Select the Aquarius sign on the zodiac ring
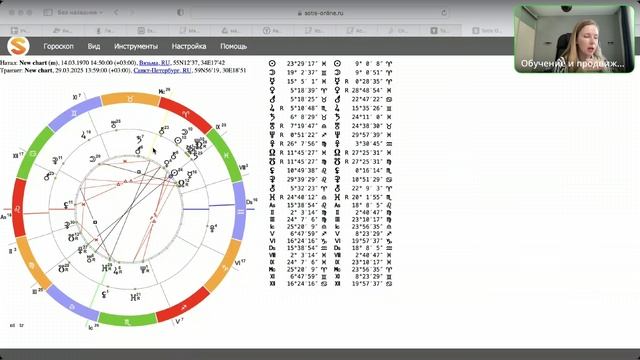This screenshot has height=360, width=640. [240, 211]
